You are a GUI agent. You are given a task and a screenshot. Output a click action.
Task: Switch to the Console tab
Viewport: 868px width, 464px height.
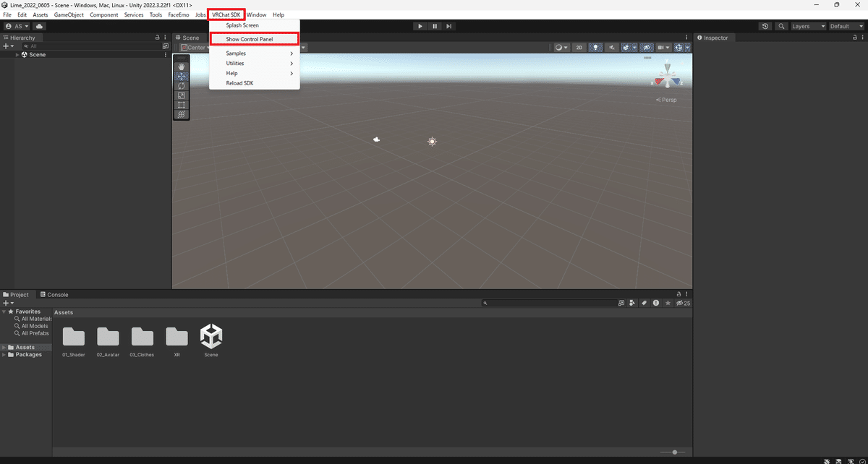[54, 295]
